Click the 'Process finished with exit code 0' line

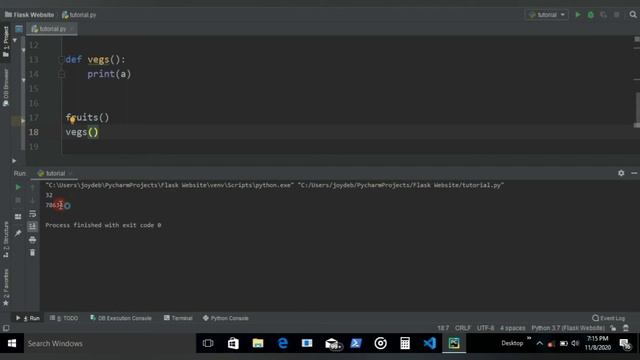click(103, 225)
